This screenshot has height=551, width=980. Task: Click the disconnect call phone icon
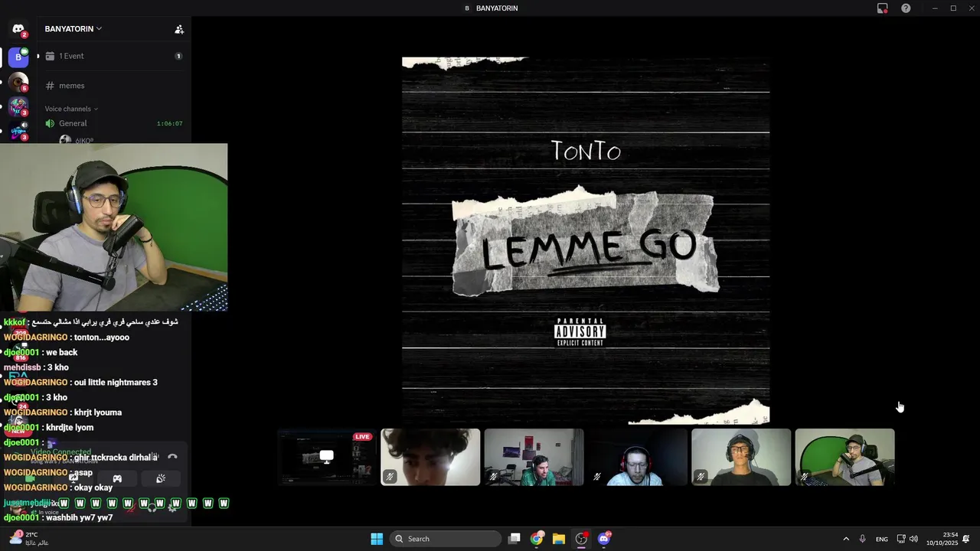tap(172, 457)
